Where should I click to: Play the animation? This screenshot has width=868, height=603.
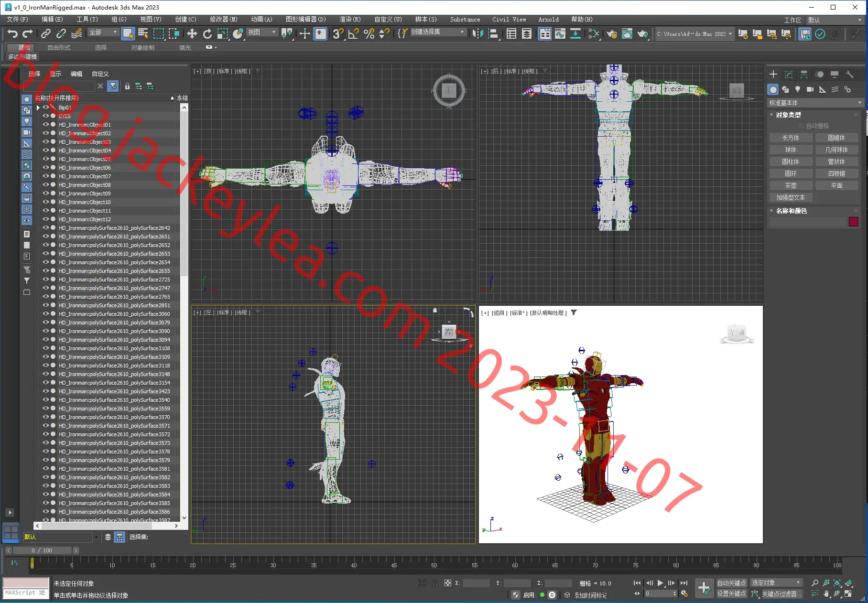click(x=660, y=583)
